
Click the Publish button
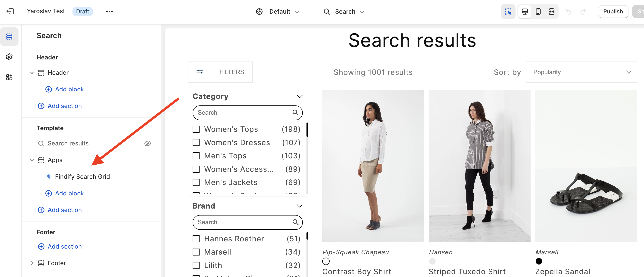click(x=613, y=12)
